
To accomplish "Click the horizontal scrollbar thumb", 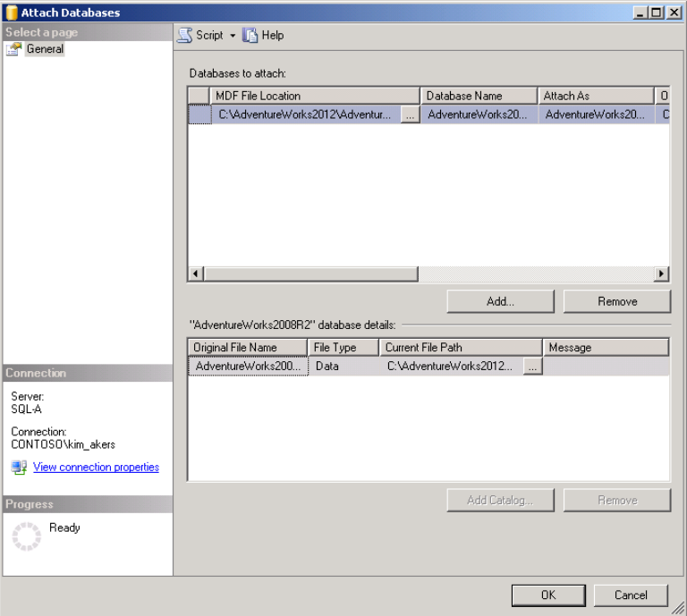I will (x=311, y=274).
